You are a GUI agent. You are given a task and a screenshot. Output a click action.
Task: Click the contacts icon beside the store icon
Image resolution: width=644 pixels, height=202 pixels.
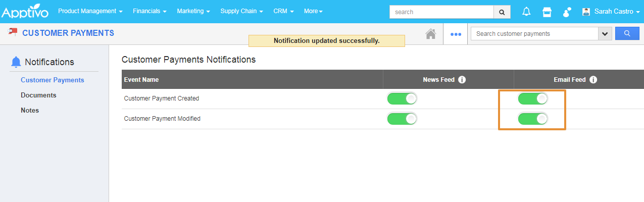(x=567, y=12)
